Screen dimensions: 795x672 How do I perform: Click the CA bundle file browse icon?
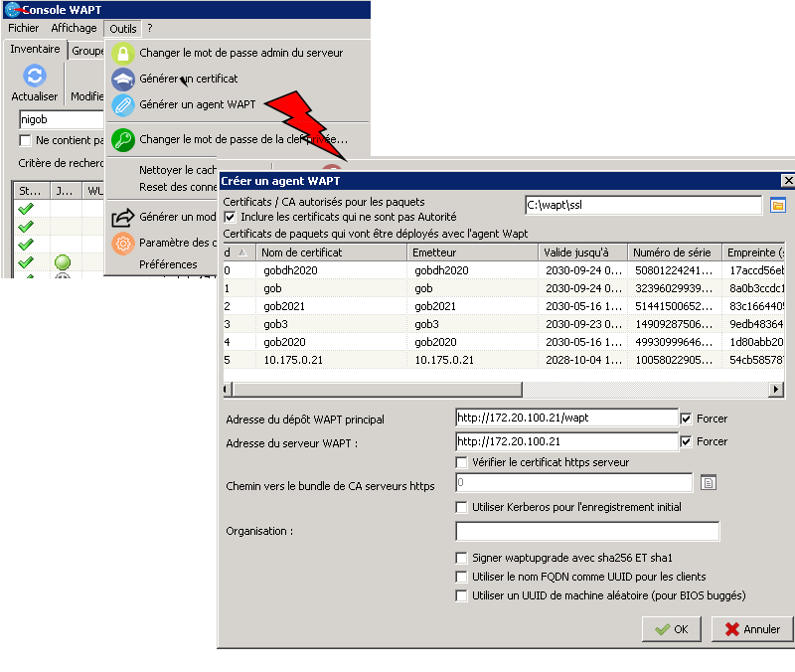point(709,483)
